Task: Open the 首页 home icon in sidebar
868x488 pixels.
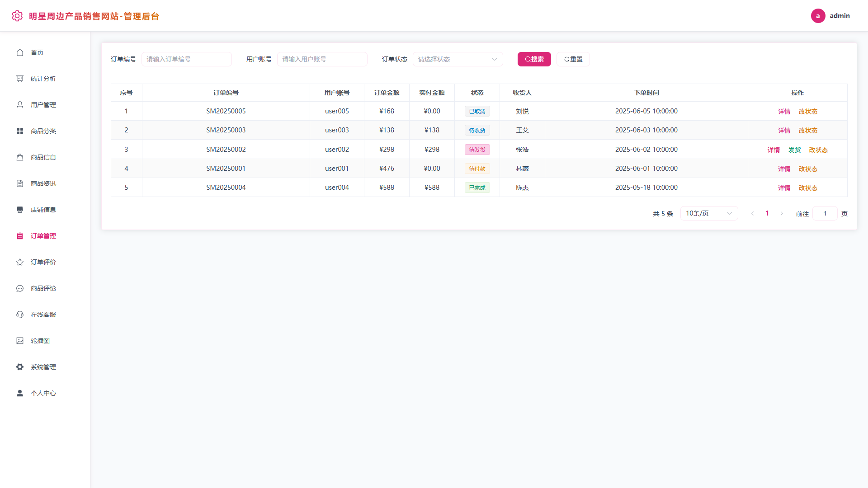Action: click(20, 52)
